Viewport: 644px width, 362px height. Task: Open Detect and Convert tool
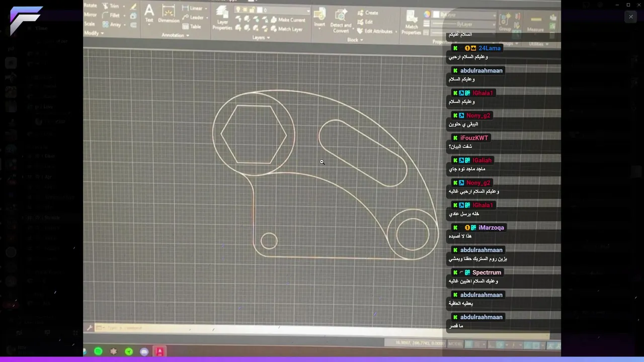(x=341, y=21)
